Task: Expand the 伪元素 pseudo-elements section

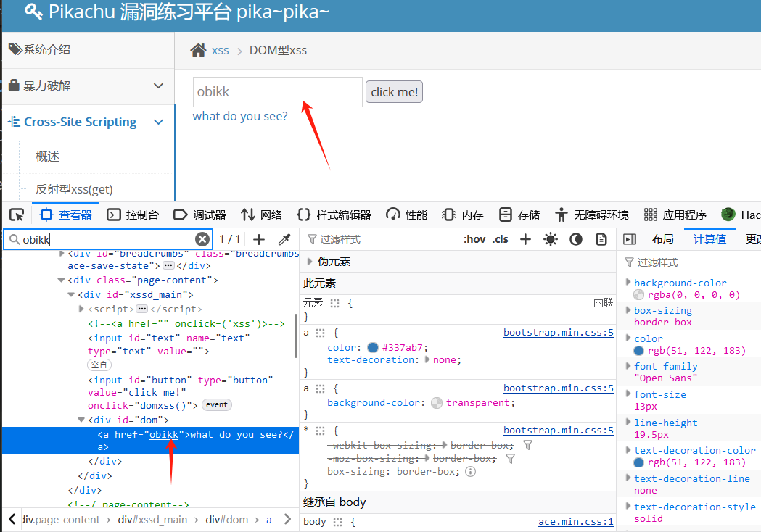Action: coord(310,262)
